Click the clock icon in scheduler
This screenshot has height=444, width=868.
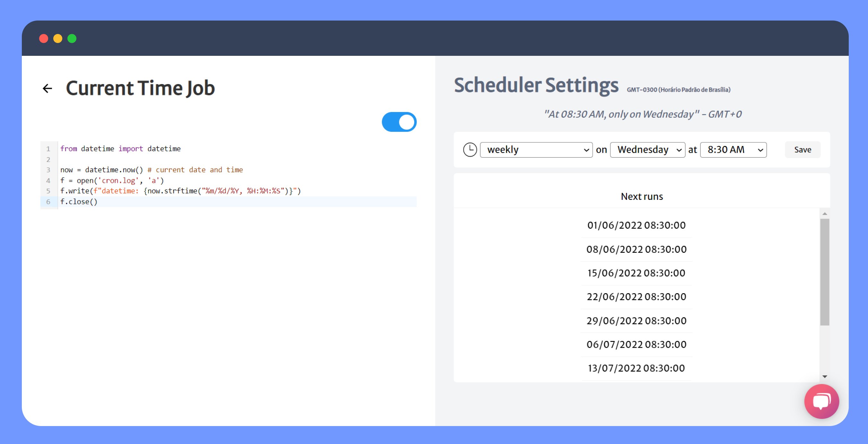pyautogui.click(x=470, y=149)
